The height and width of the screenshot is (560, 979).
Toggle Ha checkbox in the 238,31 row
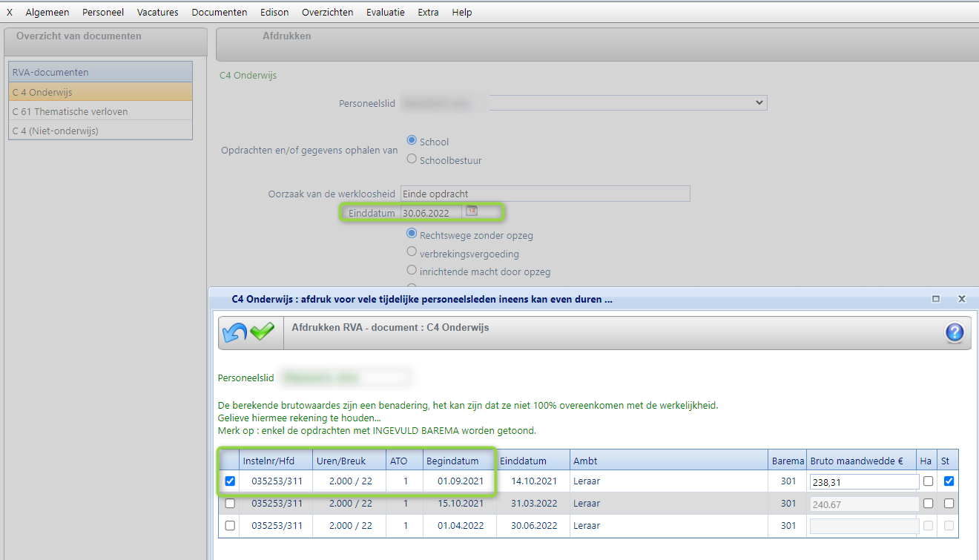[x=928, y=481]
